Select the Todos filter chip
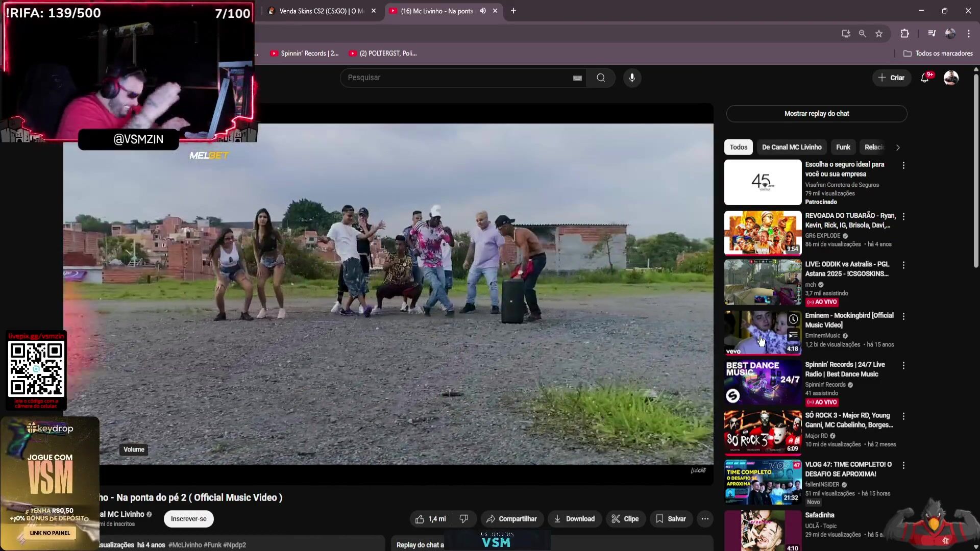The image size is (980, 551). 738,147
